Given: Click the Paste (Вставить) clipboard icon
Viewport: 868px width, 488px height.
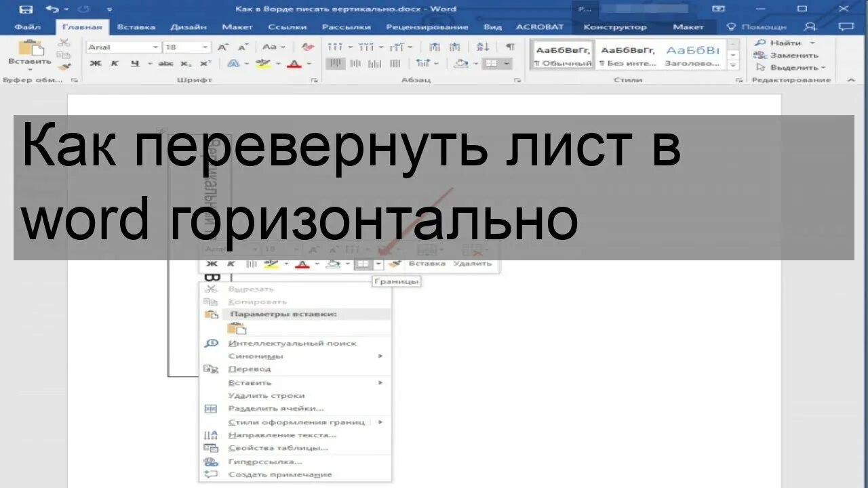Looking at the screenshot, I should click(30, 47).
